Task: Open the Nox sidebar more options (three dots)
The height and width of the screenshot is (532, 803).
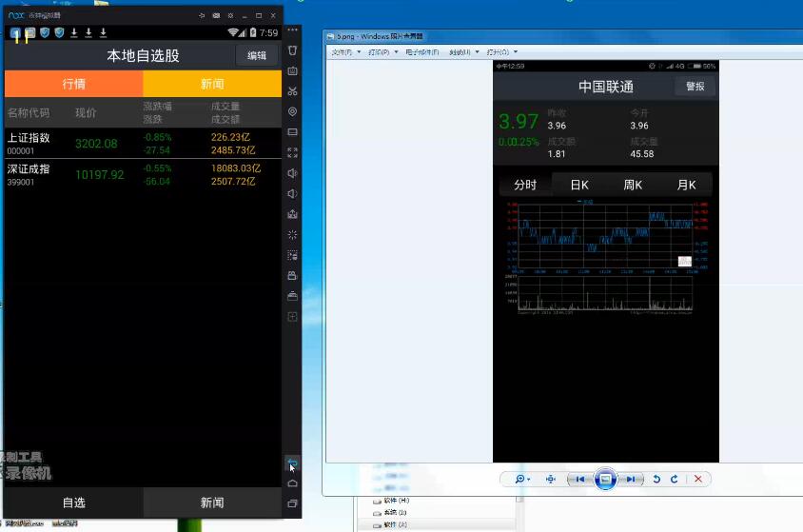Action: coord(292,30)
